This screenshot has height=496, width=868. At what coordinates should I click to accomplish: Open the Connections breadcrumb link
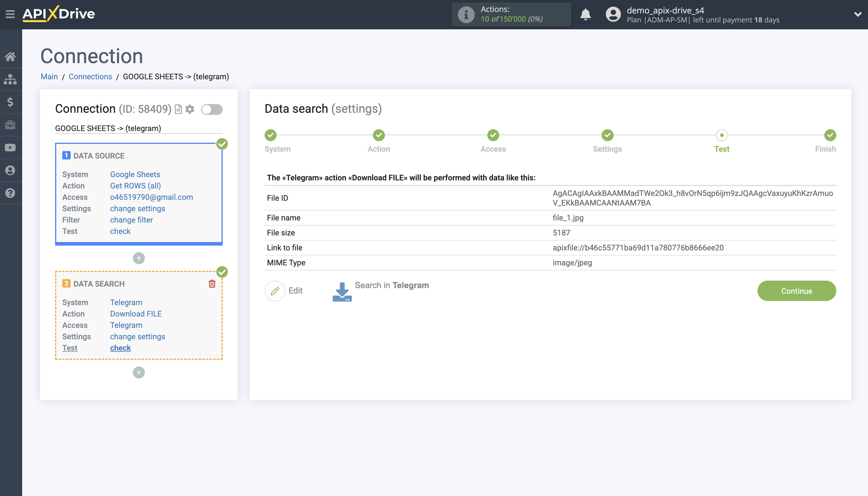(90, 76)
